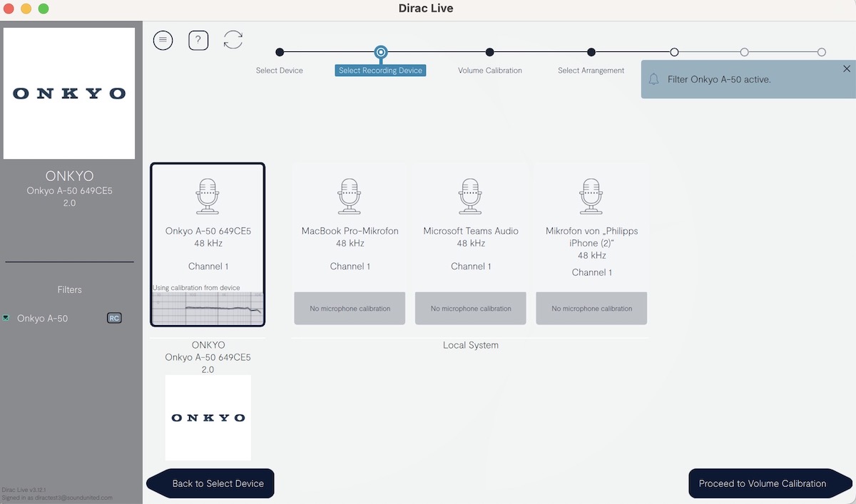Viewport: 856px width, 504px height.
Task: Choose the Philipps iPhone microphone icon
Action: coord(591,196)
